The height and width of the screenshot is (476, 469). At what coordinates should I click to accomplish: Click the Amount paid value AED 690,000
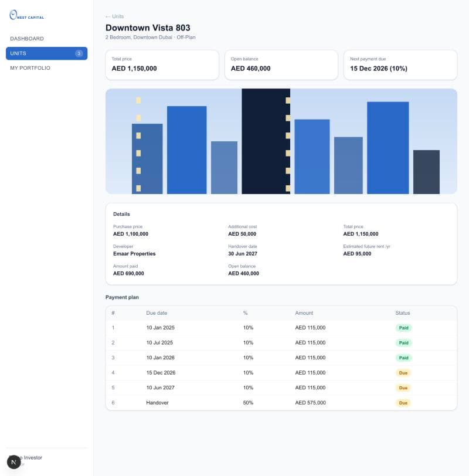(x=128, y=274)
